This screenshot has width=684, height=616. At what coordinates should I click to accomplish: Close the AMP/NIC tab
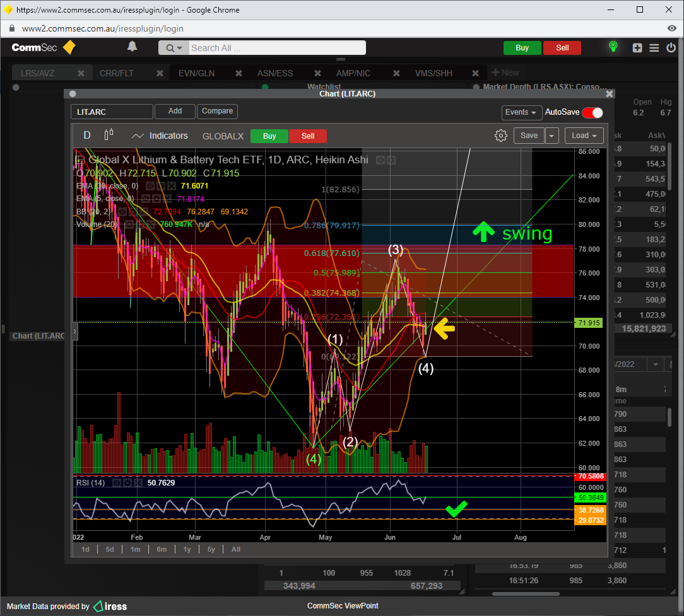pyautogui.click(x=396, y=73)
